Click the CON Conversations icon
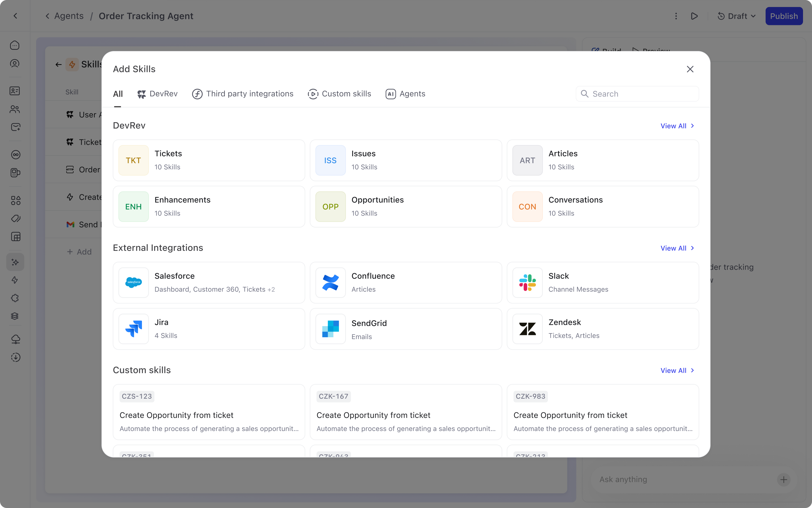 tap(527, 207)
